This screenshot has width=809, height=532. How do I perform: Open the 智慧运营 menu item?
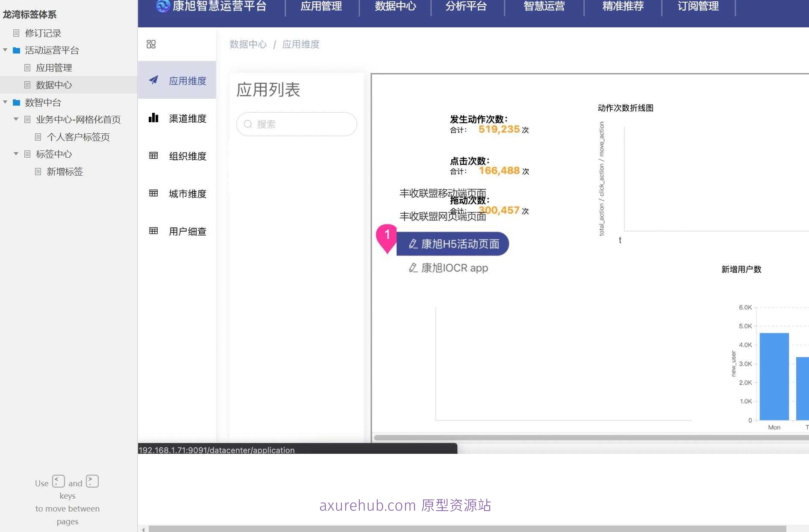[544, 6]
